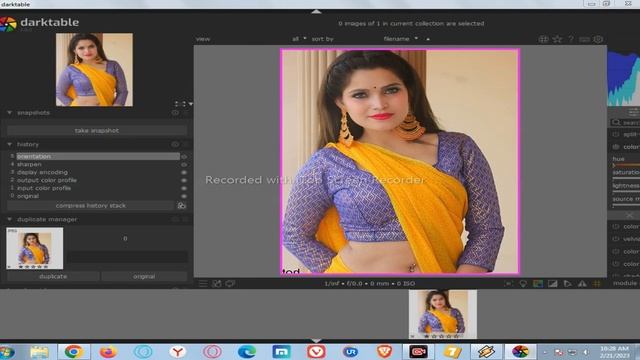The image size is (640, 360).
Task: Open the 'all' filter dropdown
Action: coord(299,39)
